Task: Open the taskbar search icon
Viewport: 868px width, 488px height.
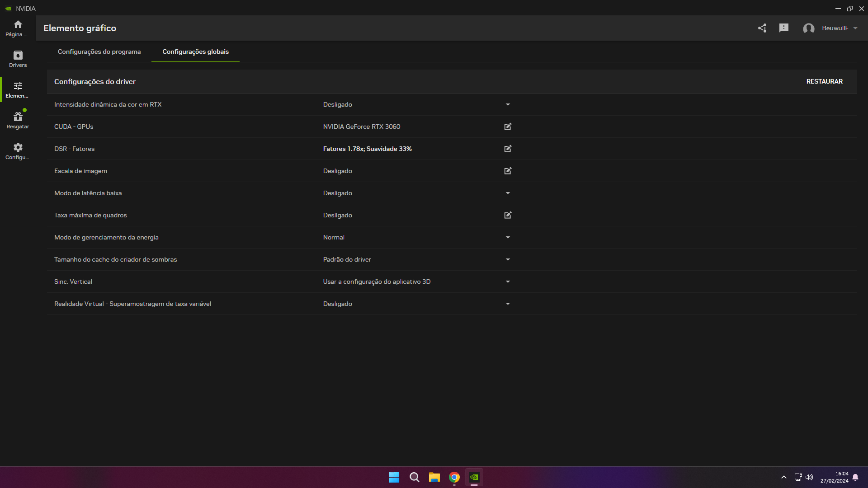Action: [414, 477]
